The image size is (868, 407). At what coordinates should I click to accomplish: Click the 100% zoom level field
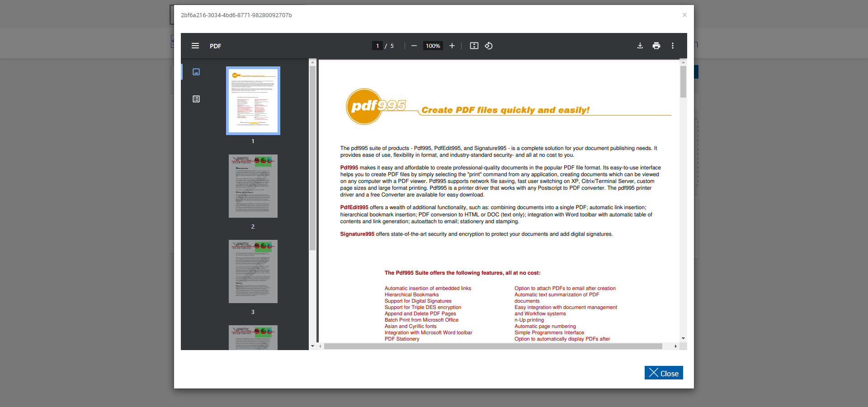pos(433,46)
